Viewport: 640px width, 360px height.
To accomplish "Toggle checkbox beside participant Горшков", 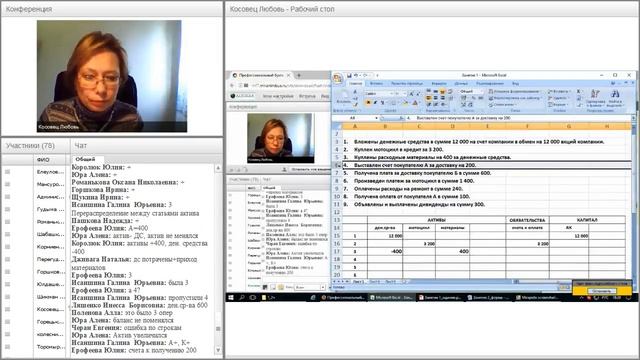I will [x=7, y=271].
